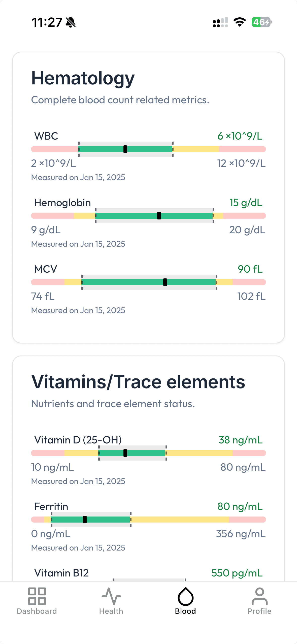Viewport: 297px width, 644px height.
Task: Tap the Vitamins/Trace elements heading
Action: pos(138,382)
